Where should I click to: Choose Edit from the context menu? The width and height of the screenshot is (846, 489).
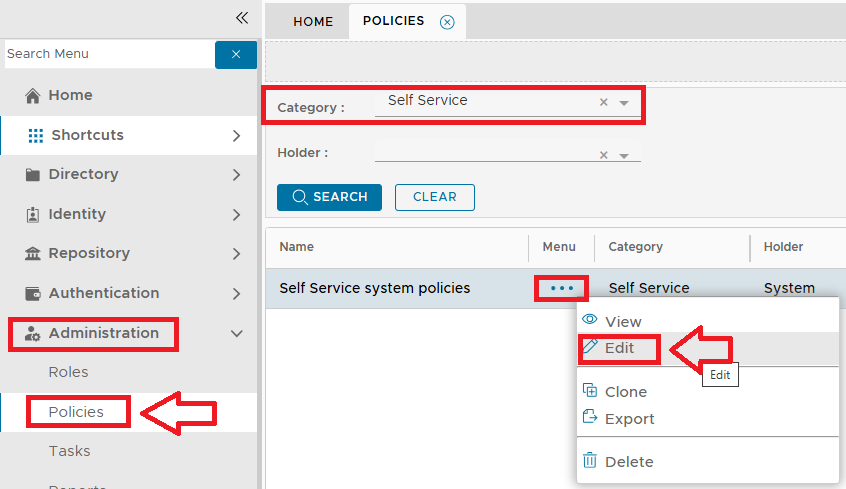(619, 348)
